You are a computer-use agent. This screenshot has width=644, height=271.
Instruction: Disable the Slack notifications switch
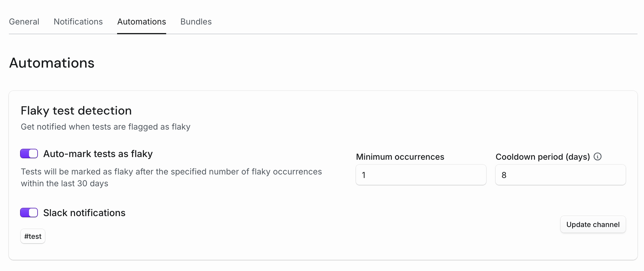[29, 213]
